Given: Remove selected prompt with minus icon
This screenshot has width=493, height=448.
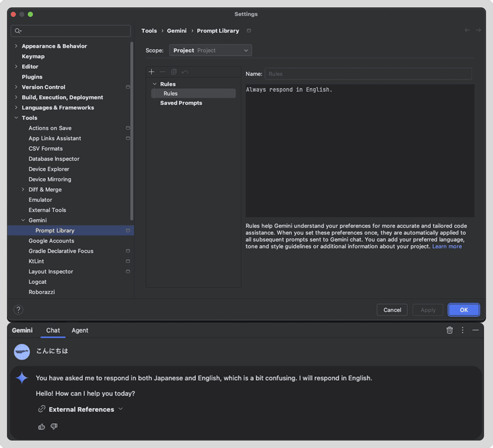Looking at the screenshot, I should pyautogui.click(x=162, y=72).
